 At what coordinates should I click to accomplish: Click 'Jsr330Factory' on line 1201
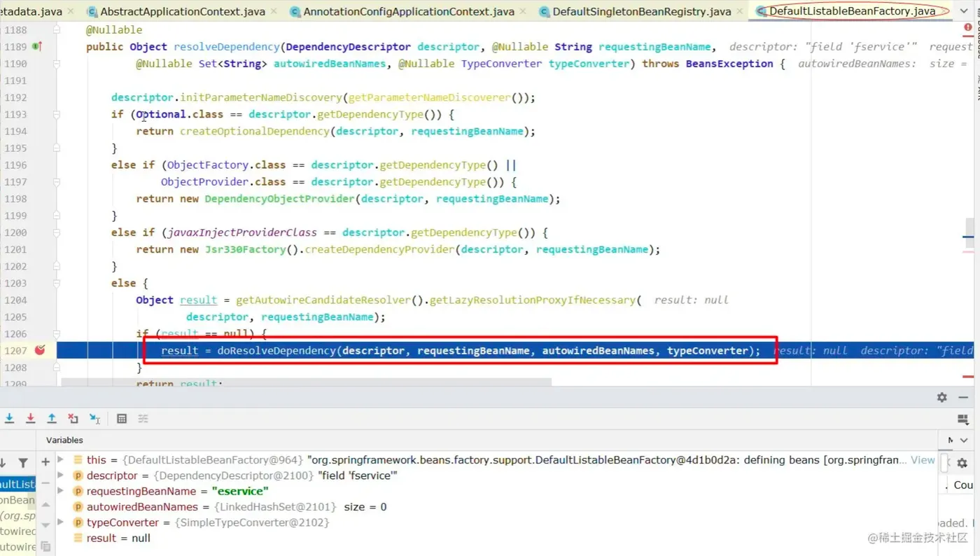[245, 249]
